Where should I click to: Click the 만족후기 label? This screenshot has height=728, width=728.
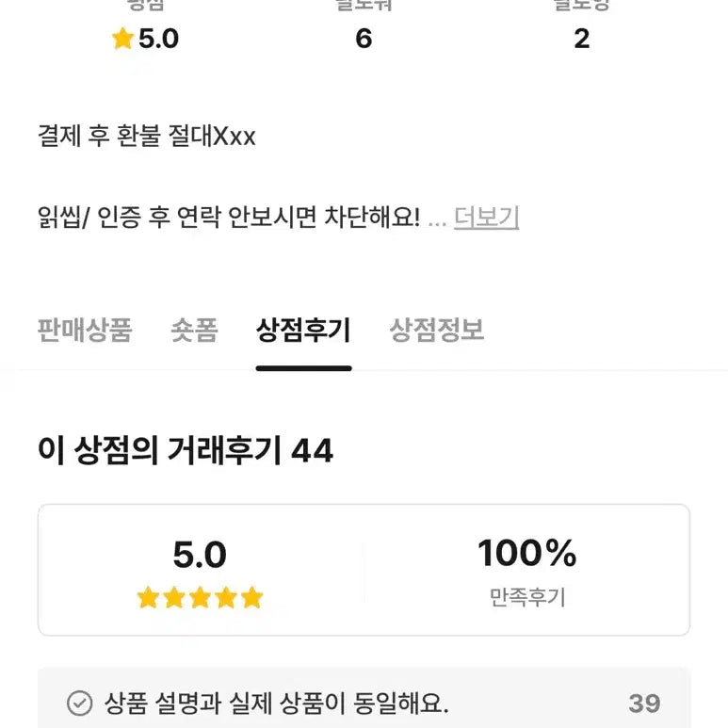click(x=526, y=597)
